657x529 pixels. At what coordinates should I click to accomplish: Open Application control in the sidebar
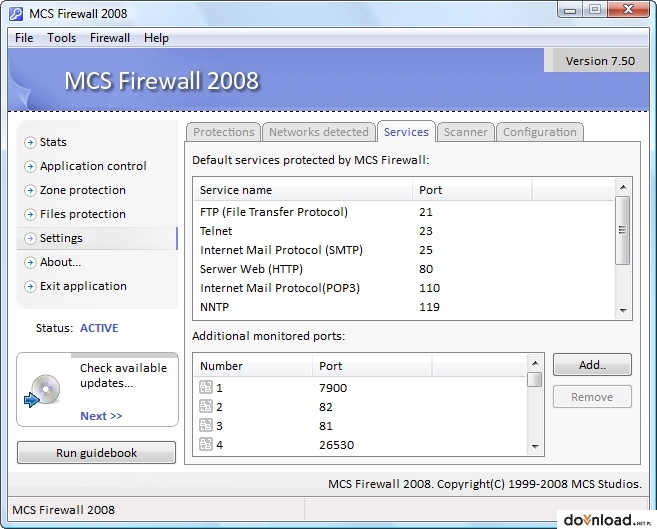(x=93, y=166)
